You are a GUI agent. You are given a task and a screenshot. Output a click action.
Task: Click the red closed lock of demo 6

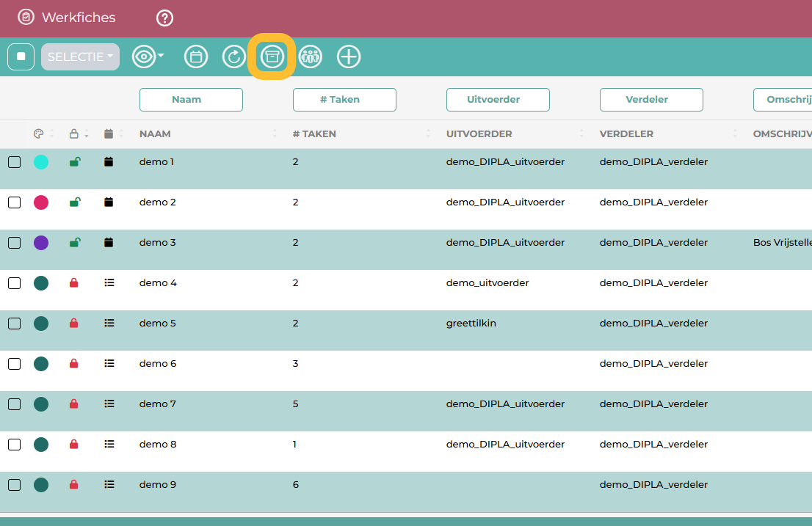pyautogui.click(x=74, y=363)
